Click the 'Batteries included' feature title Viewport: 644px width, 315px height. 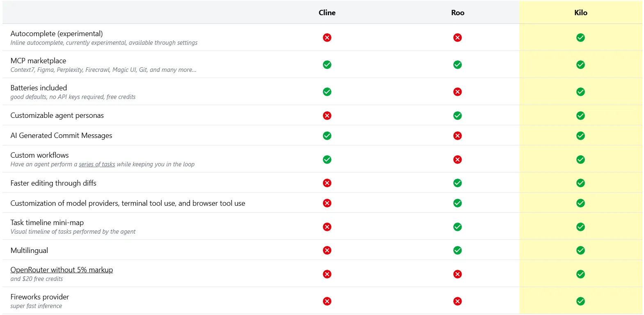click(x=39, y=88)
